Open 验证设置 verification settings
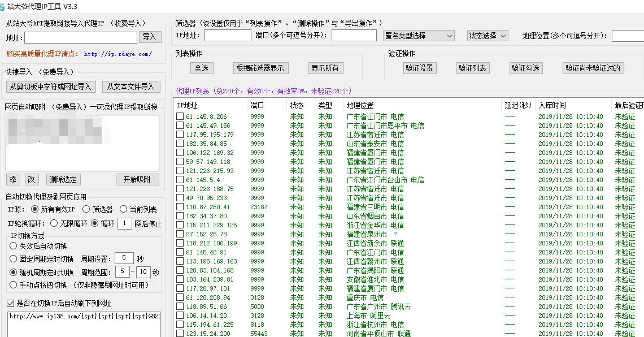 pyautogui.click(x=420, y=68)
